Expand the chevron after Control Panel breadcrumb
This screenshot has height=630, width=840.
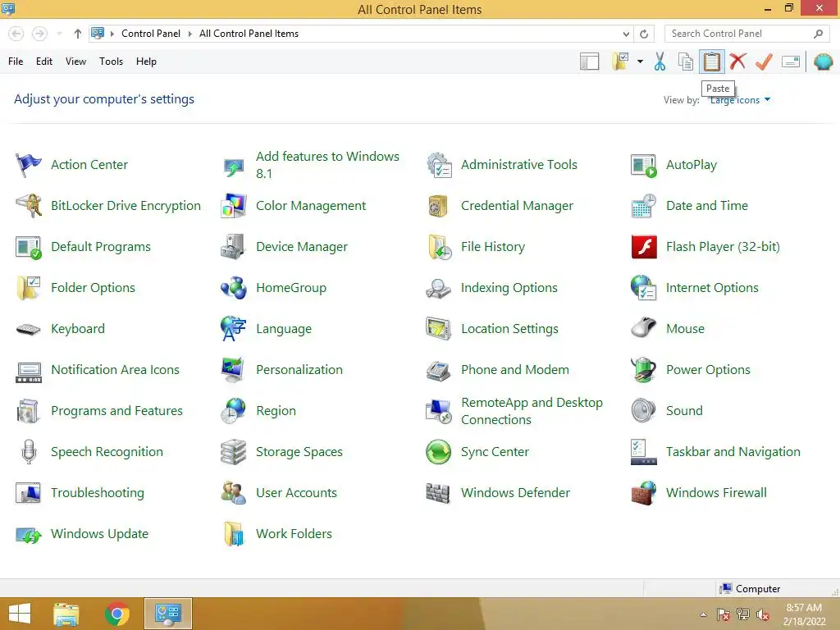(189, 34)
